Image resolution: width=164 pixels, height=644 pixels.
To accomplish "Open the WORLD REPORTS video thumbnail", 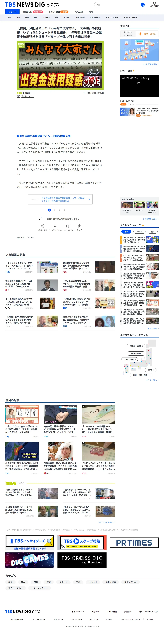I will [152, 205].
